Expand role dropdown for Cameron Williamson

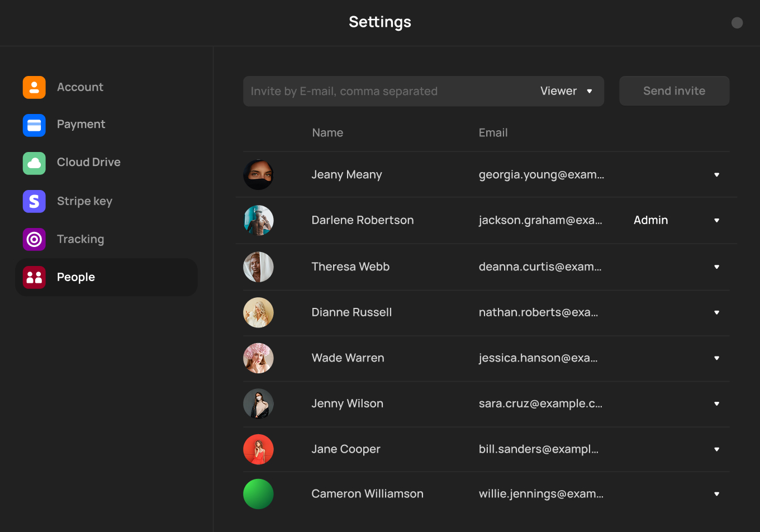pos(716,494)
